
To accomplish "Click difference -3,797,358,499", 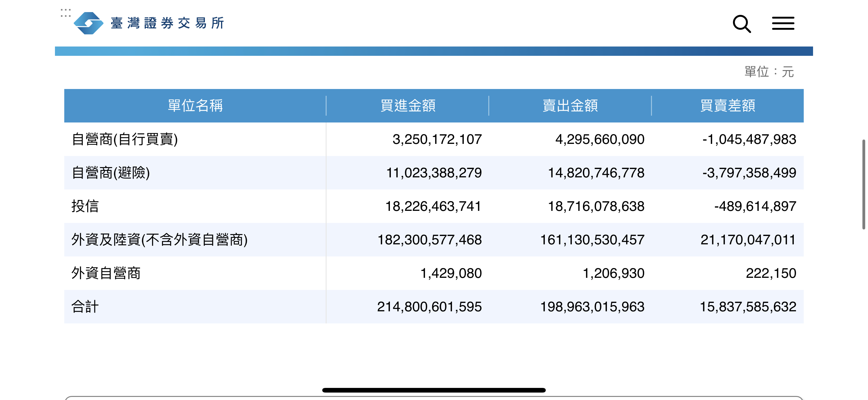I will pyautogui.click(x=749, y=173).
